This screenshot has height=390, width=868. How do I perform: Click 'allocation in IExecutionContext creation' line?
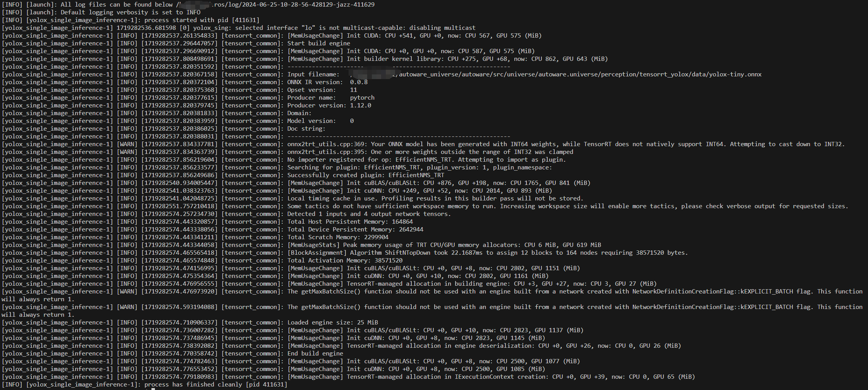tap(349, 377)
